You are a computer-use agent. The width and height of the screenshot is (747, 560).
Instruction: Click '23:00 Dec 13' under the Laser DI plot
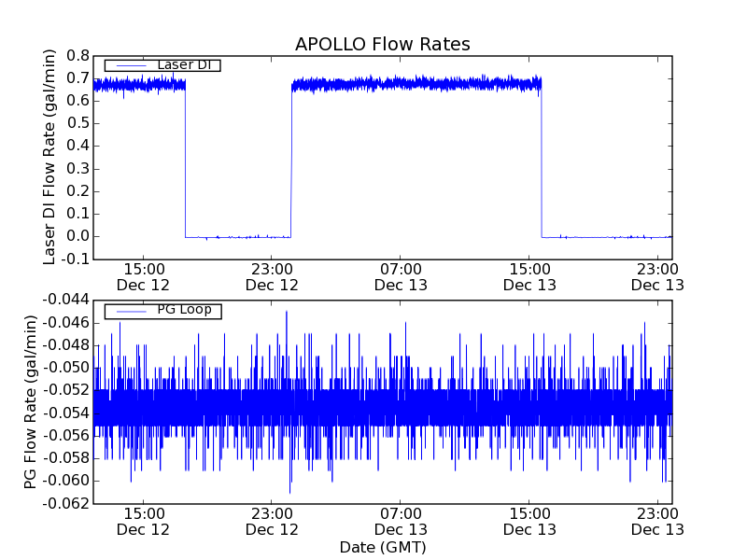658,277
